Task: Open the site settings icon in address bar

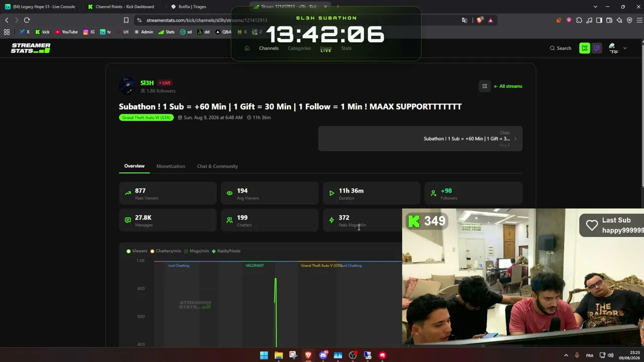Action: [139, 20]
